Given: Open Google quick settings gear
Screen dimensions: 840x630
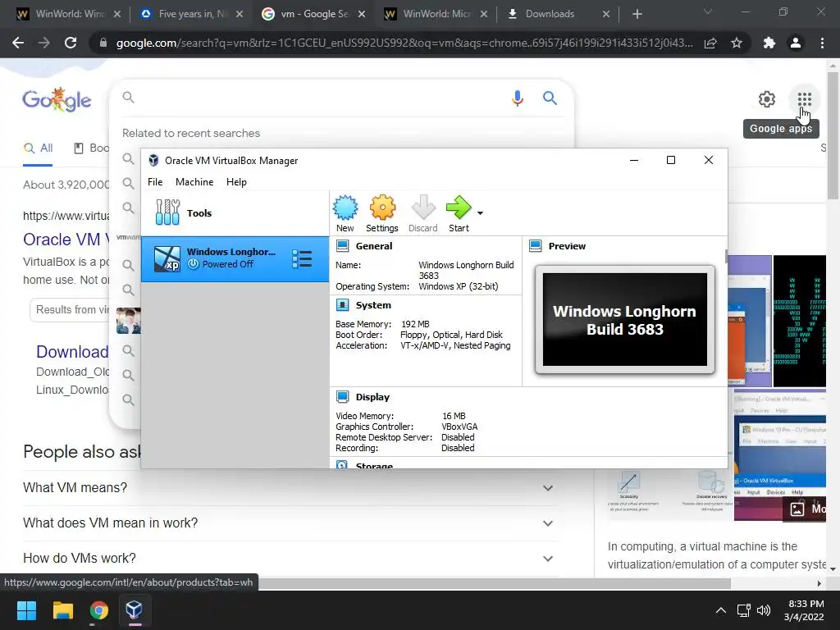Looking at the screenshot, I should click(x=767, y=99).
